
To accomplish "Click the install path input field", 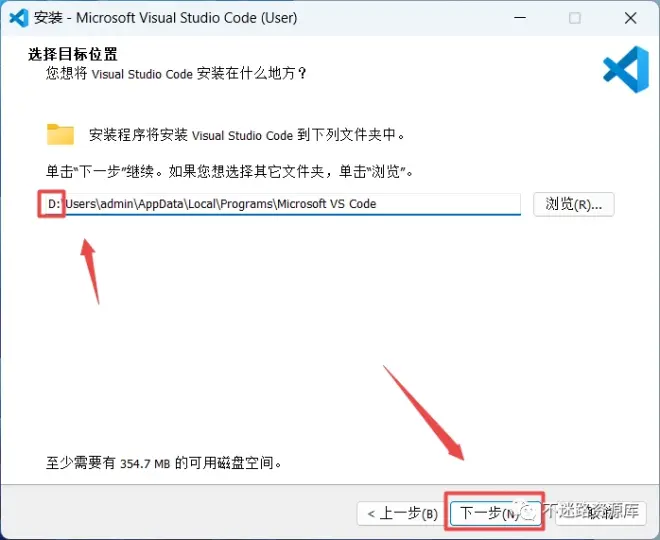I will tap(281, 204).
